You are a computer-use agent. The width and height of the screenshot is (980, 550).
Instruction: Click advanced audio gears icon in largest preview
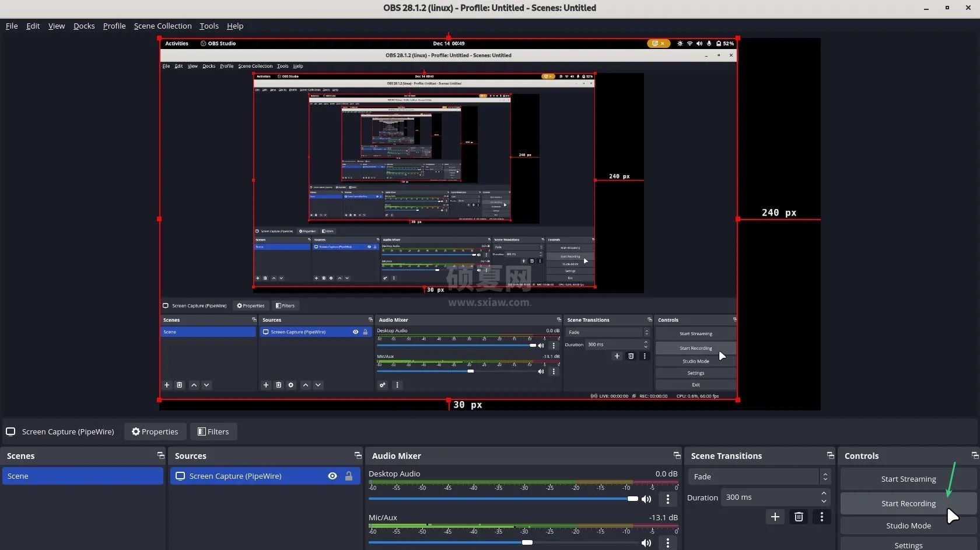click(383, 385)
